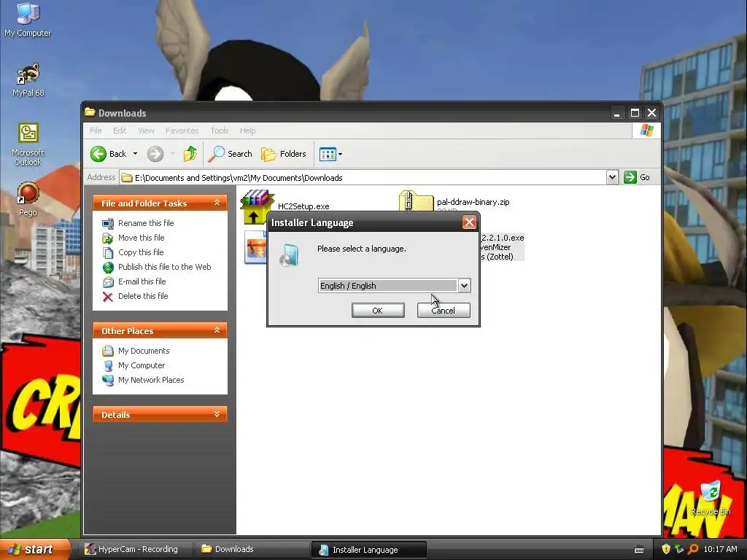The image size is (747, 560).
Task: Go up one folder level icon
Action: click(x=190, y=154)
